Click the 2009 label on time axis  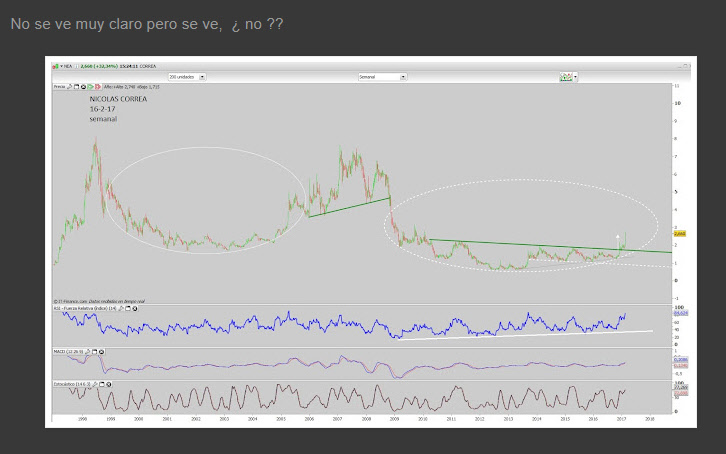(394, 419)
